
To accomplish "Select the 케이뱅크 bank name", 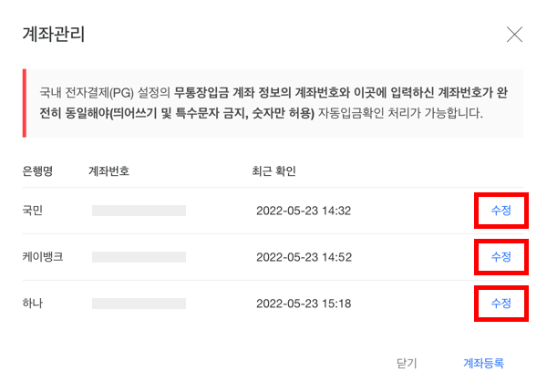I will coord(44,256).
